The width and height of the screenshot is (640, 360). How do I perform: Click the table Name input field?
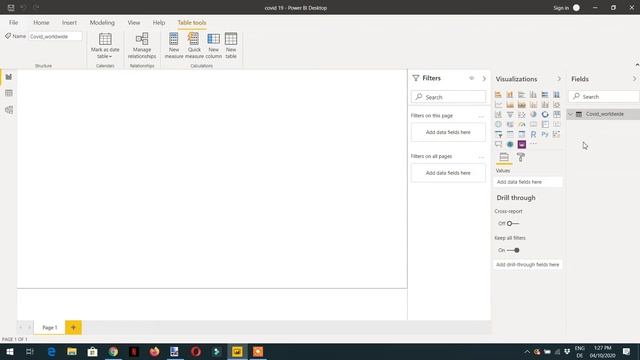pos(55,36)
